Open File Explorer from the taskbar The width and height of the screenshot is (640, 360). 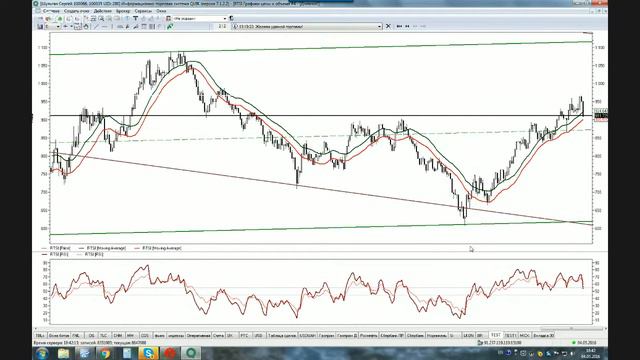tap(63, 353)
